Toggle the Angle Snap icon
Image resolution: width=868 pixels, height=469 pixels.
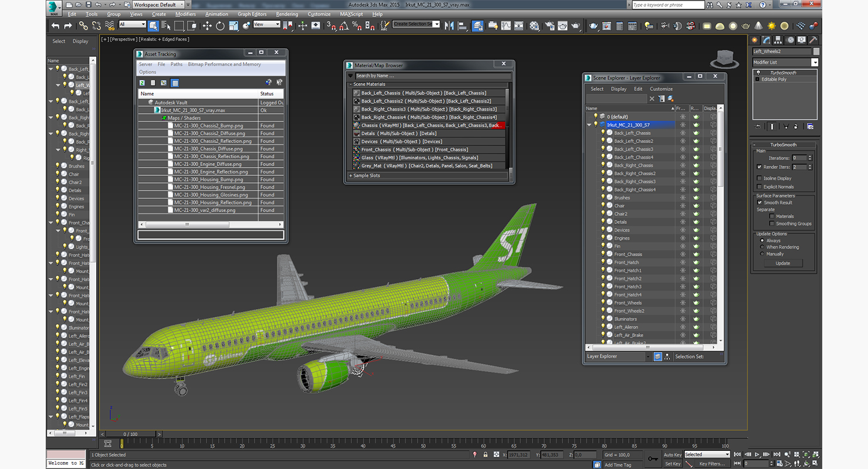(x=344, y=25)
